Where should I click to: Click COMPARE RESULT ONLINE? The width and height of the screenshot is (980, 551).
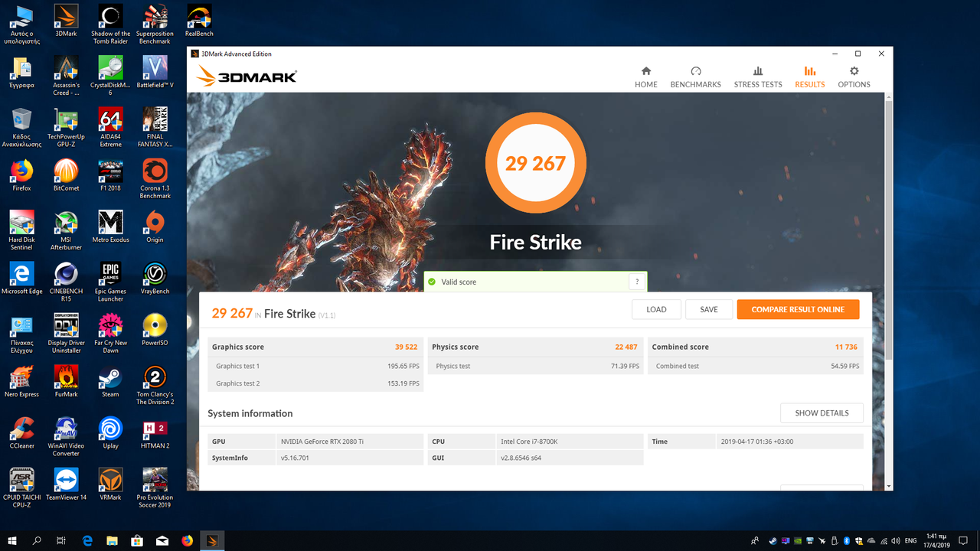(x=798, y=309)
